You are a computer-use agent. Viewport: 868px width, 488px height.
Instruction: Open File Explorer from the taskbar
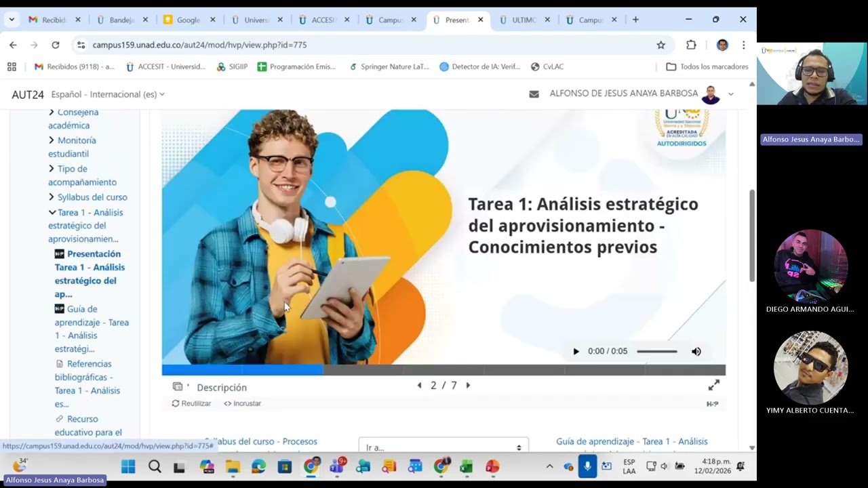click(233, 466)
